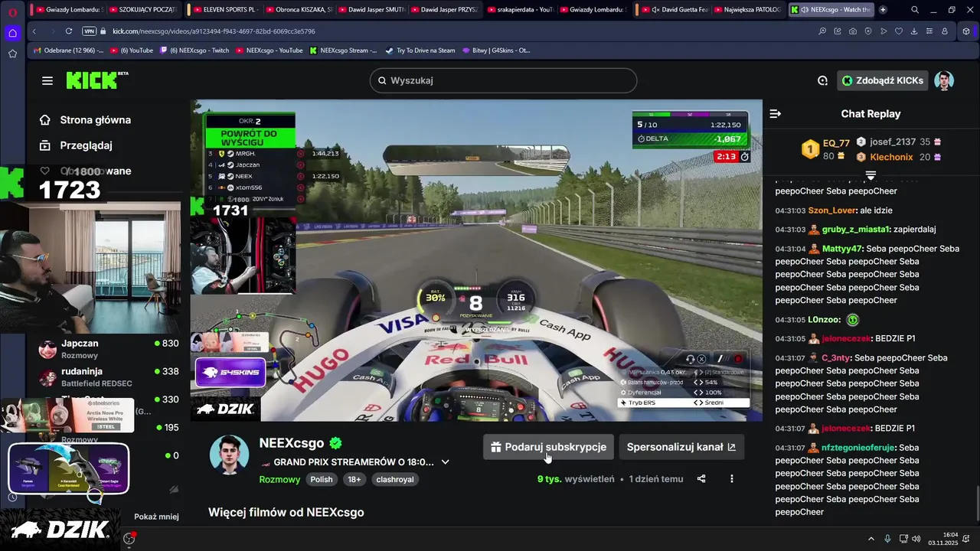Go to Strona główna
This screenshot has width=980, height=551.
click(95, 120)
